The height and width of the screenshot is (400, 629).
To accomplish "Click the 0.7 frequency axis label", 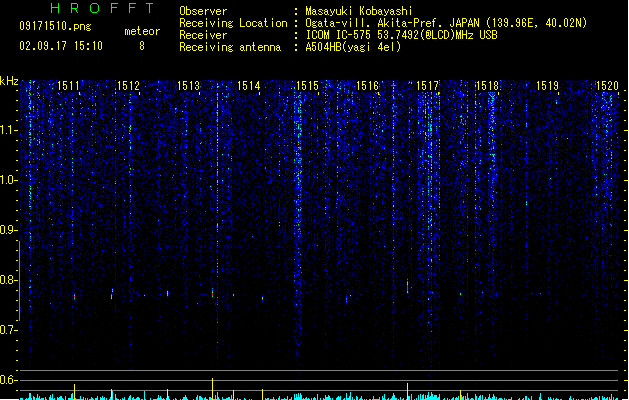I will [9, 330].
